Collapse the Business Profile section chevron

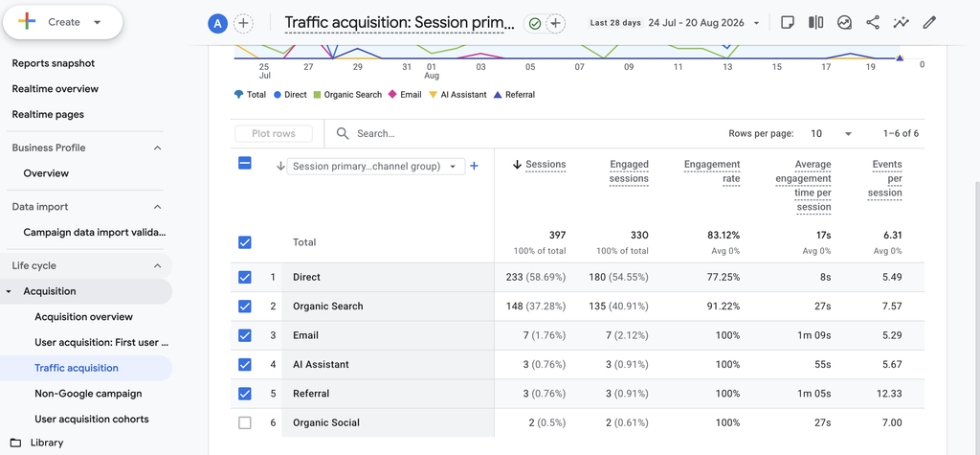(158, 148)
